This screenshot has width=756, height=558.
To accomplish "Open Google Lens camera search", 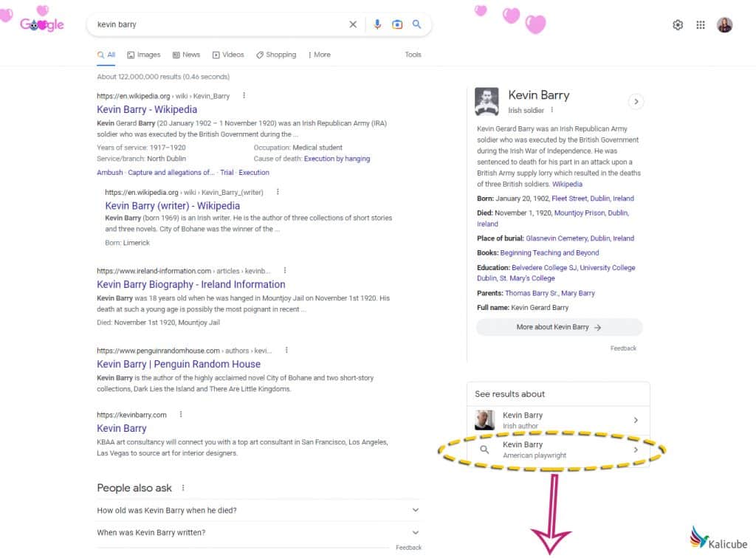I will (397, 24).
